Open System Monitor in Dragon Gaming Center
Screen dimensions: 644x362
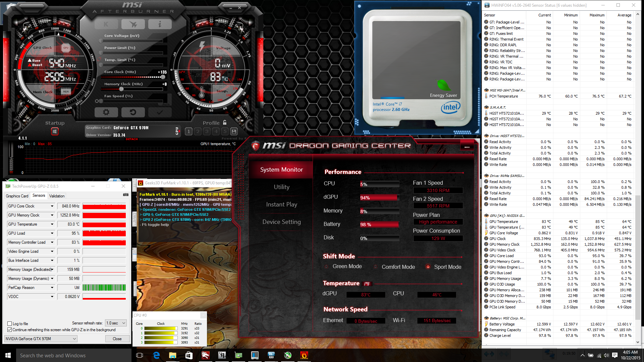click(x=281, y=170)
